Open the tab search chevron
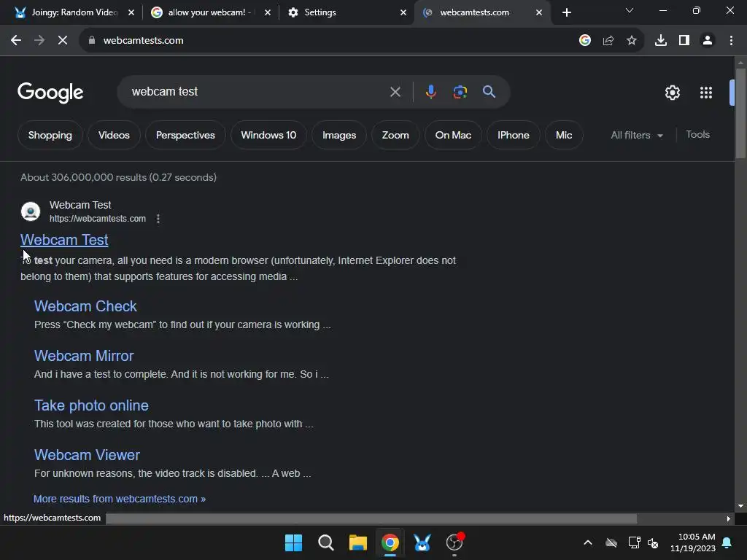747x560 pixels. coord(630,10)
